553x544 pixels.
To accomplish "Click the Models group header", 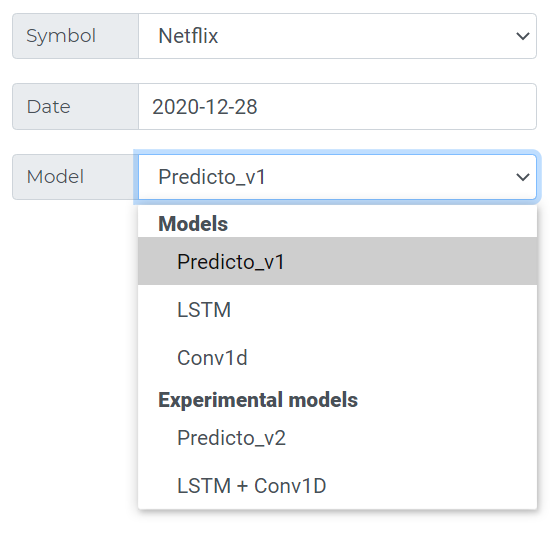I will click(193, 223).
